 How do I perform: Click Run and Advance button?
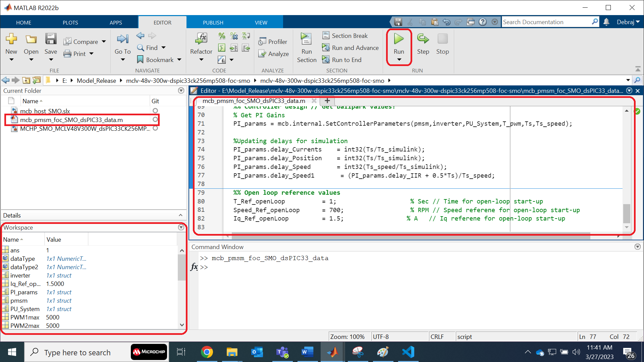[351, 48]
